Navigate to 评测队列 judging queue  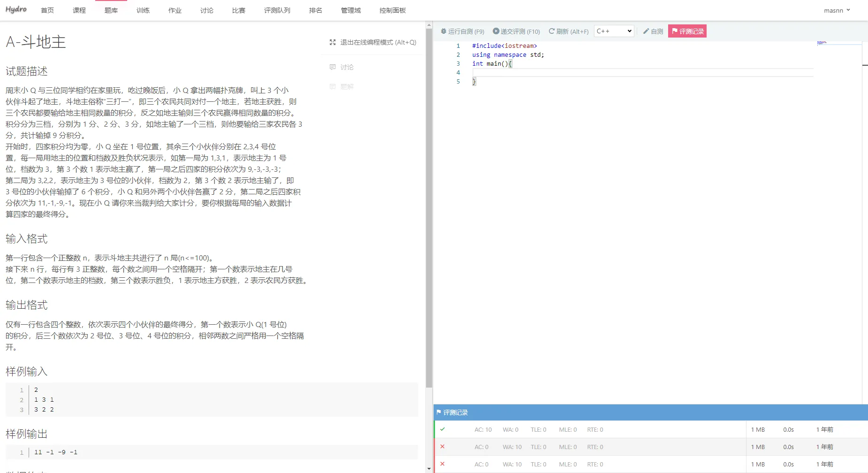[277, 10]
